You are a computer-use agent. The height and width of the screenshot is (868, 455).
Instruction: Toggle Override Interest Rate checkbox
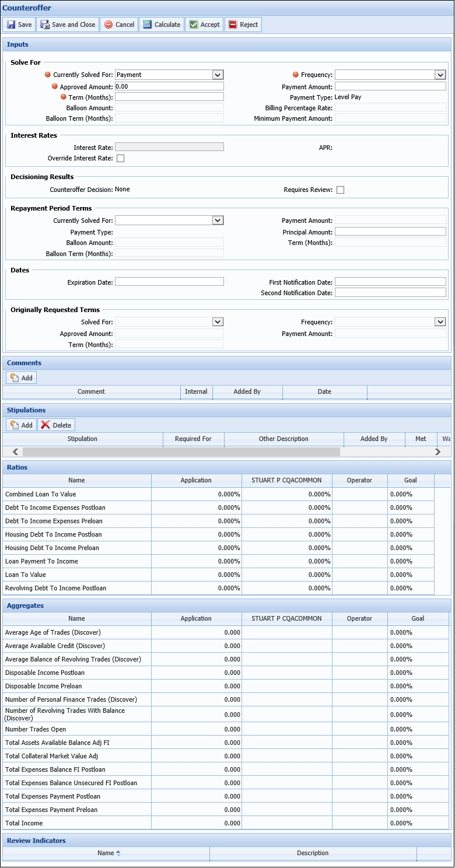[120, 158]
